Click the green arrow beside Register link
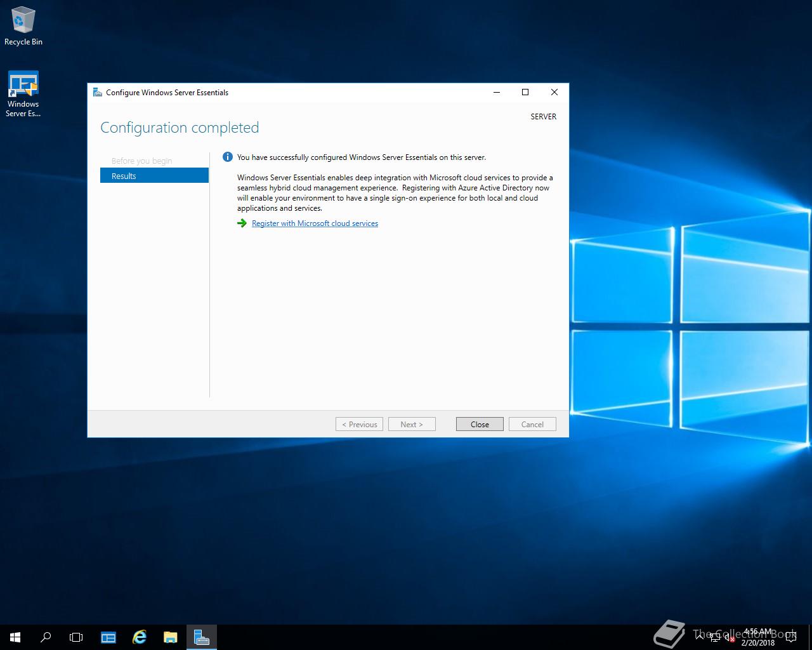Image resolution: width=812 pixels, height=650 pixels. click(x=242, y=223)
